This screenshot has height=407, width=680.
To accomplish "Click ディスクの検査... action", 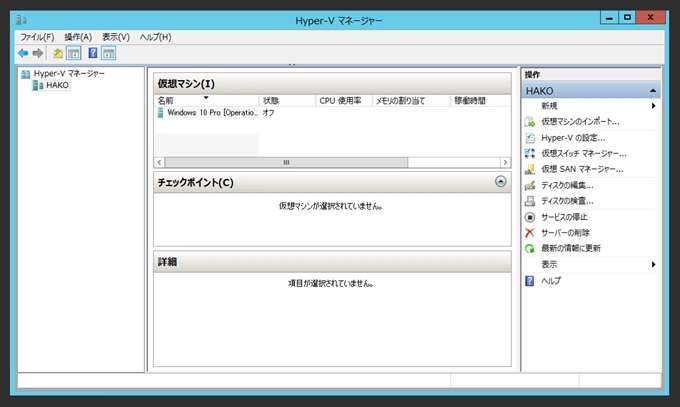I will pyautogui.click(x=567, y=201).
